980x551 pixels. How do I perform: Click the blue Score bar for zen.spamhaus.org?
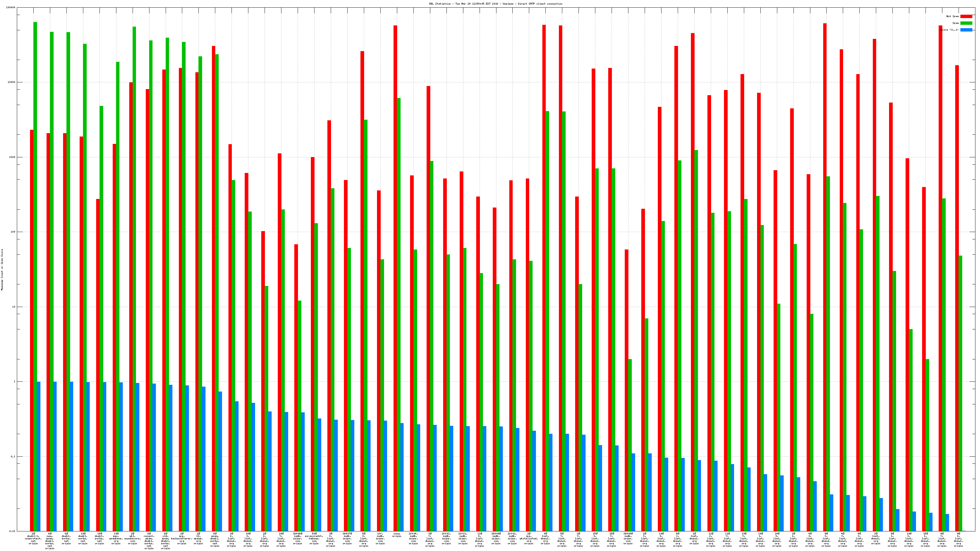(121, 456)
